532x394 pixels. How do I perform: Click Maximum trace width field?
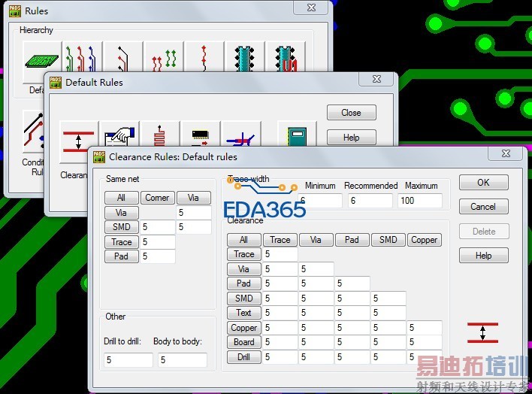click(420, 201)
